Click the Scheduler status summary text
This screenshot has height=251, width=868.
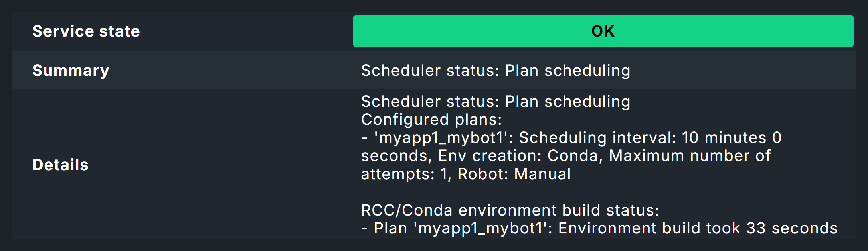(496, 70)
